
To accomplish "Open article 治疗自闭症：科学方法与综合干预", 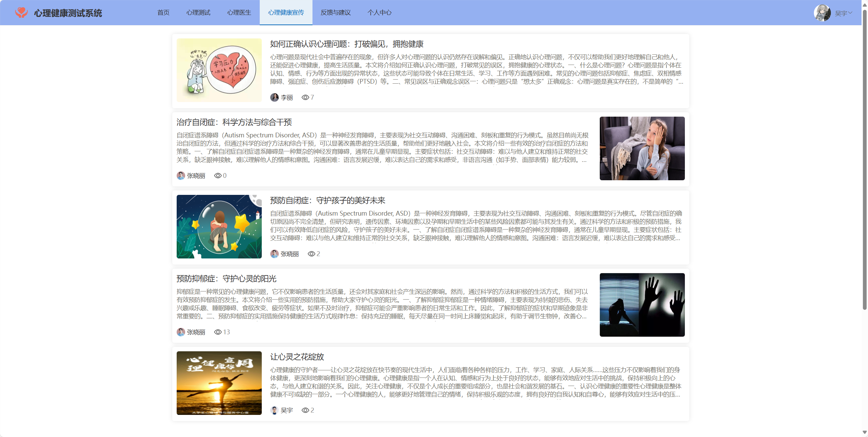I will pos(234,122).
